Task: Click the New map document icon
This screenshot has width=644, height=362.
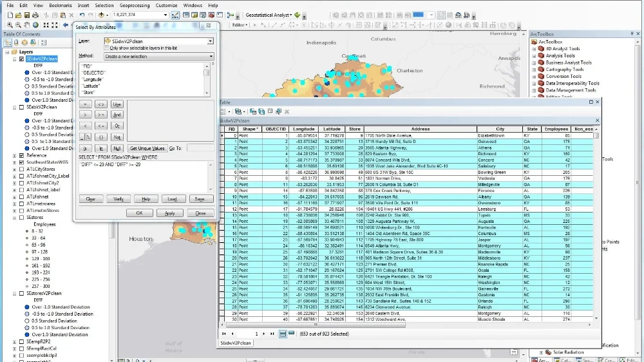Action: tap(10, 15)
